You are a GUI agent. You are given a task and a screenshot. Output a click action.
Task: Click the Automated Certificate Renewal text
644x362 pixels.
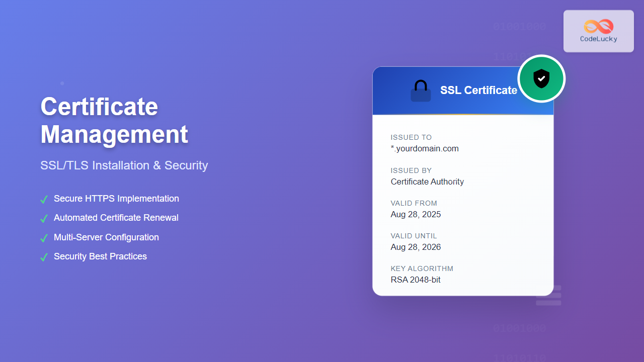(116, 218)
